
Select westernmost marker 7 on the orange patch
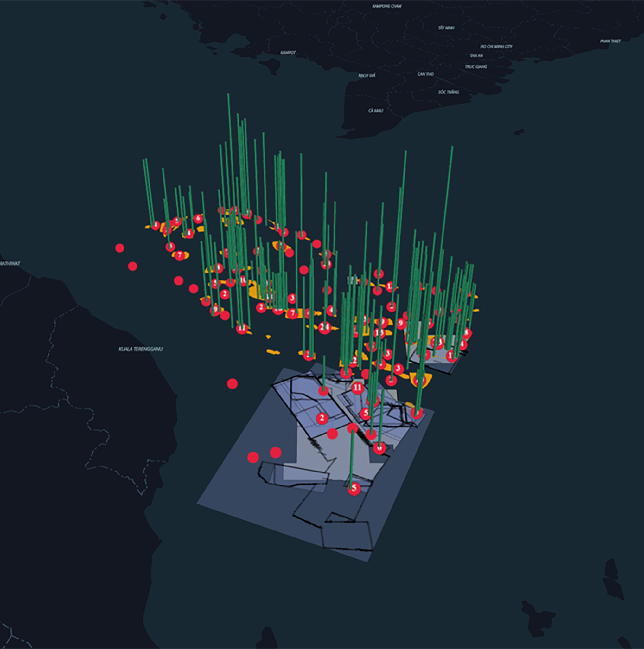point(179,255)
